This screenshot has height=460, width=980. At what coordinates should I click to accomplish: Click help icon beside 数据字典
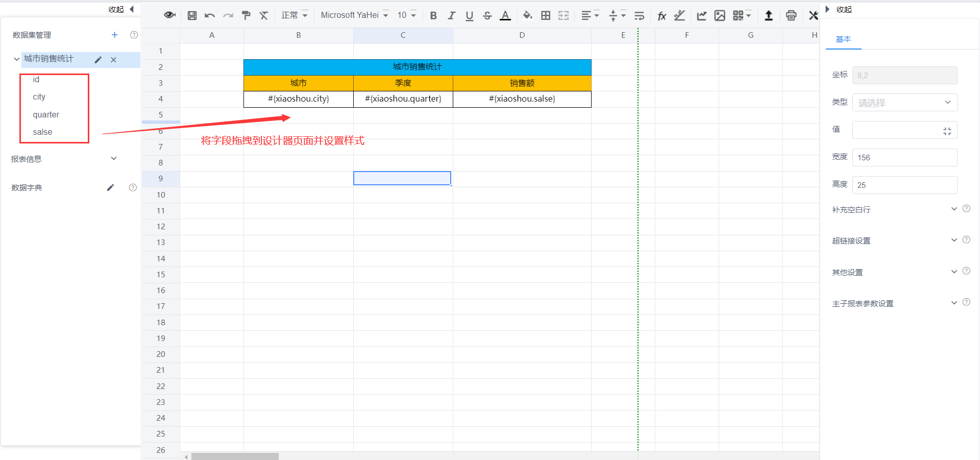click(x=133, y=187)
